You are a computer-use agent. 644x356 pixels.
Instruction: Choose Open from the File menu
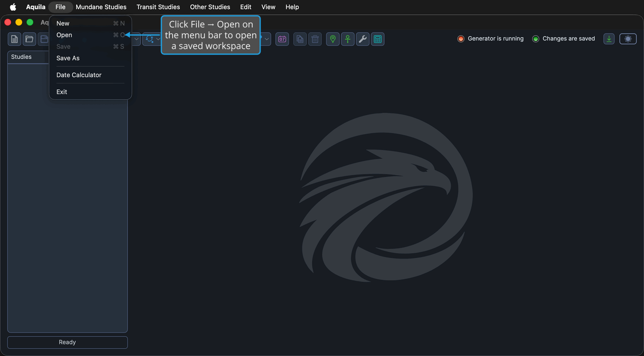tap(90, 35)
